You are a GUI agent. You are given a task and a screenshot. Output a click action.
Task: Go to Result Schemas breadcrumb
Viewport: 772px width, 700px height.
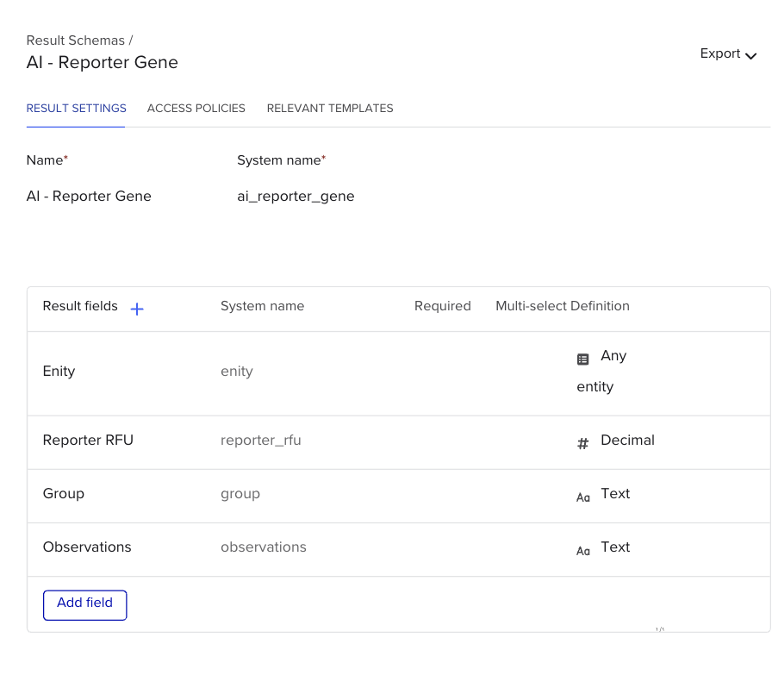tap(76, 41)
